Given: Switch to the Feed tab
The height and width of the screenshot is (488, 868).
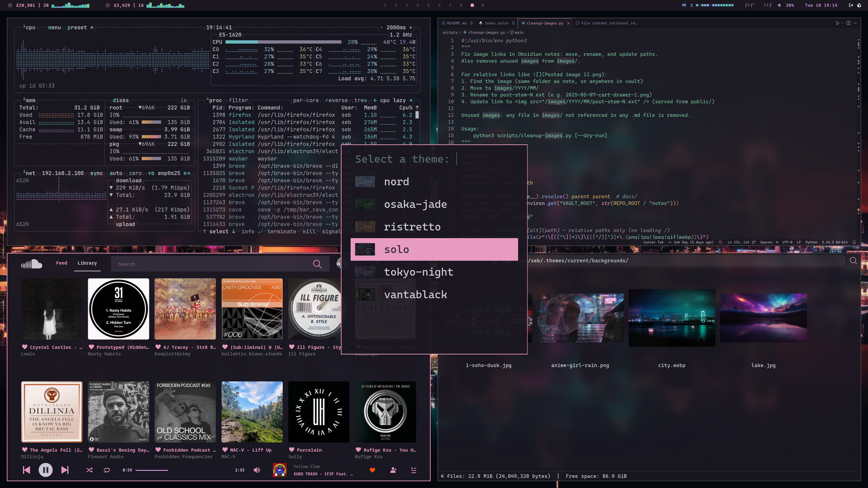Looking at the screenshot, I should [61, 263].
